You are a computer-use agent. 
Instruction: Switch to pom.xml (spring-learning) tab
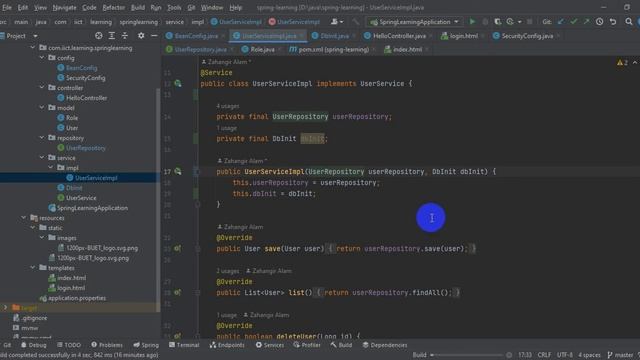[x=333, y=49]
